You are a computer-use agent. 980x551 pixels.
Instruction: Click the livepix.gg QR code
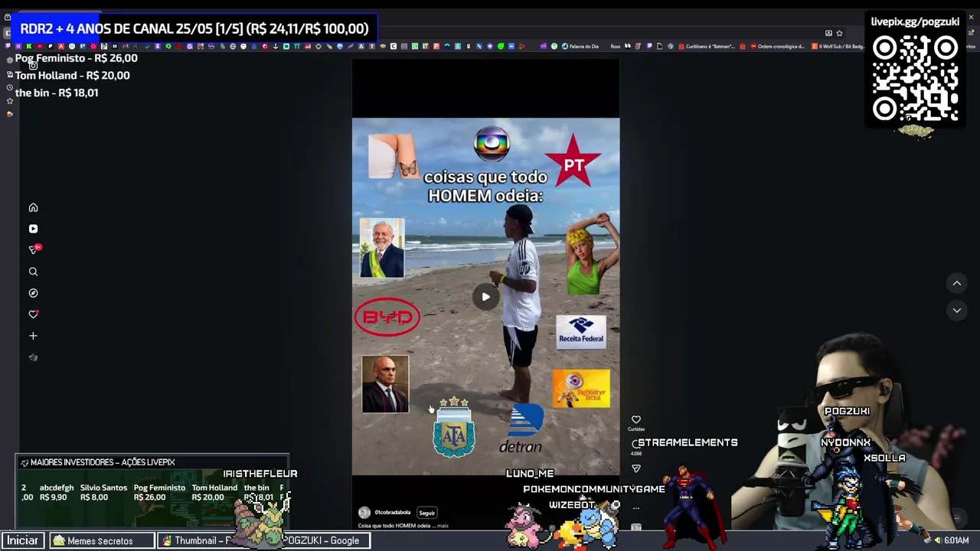915,79
